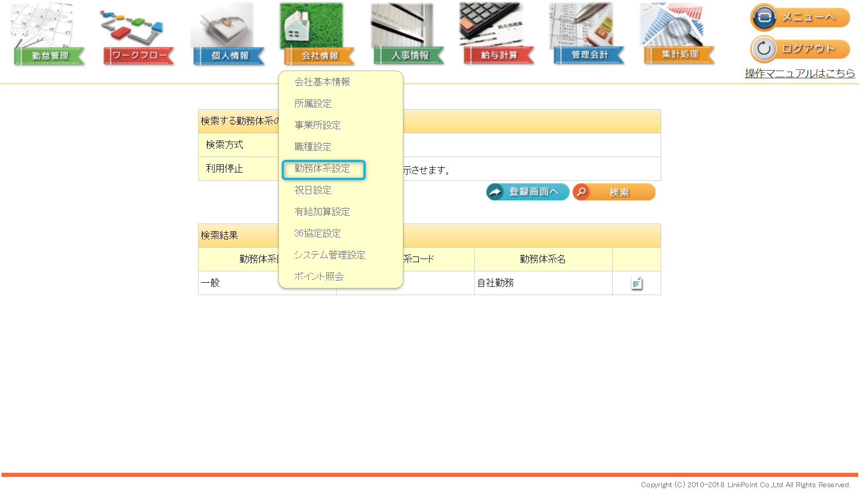Open the document detail icon for 自社勤務
The height and width of the screenshot is (497, 868).
coord(636,283)
